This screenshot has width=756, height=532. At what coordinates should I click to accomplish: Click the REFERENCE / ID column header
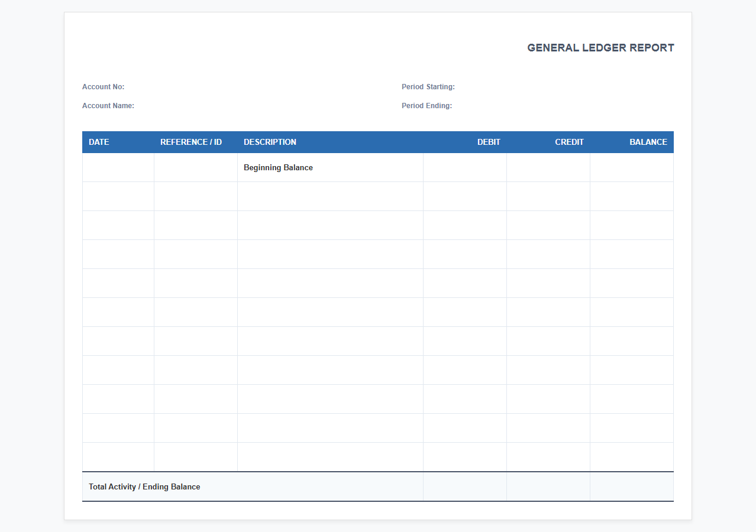pos(196,142)
